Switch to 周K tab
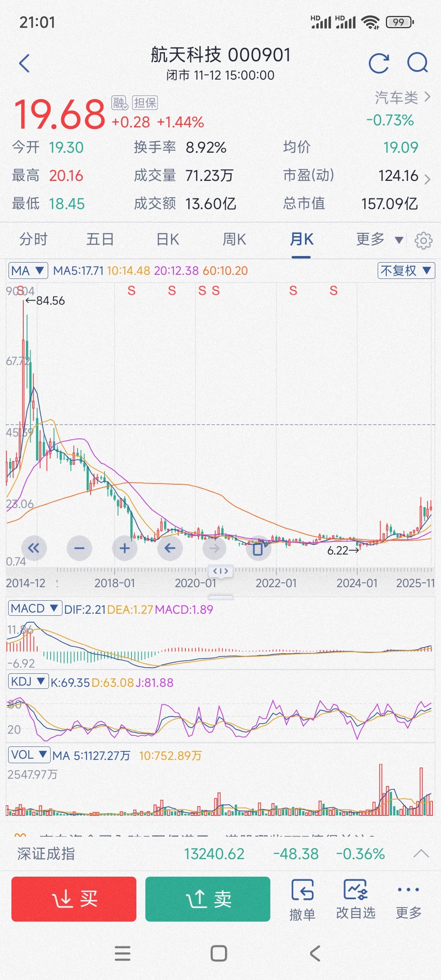441x980 pixels. (234, 239)
